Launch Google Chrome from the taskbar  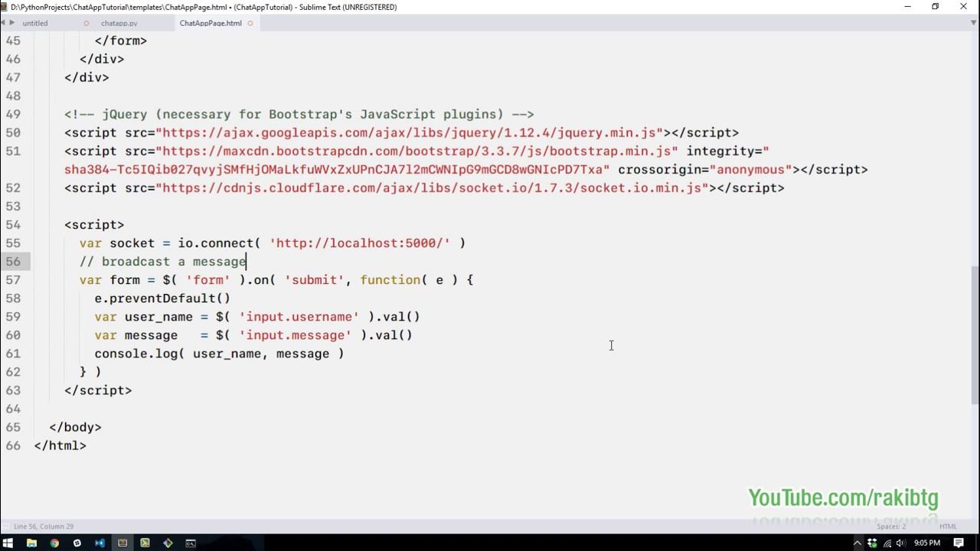coord(54,543)
